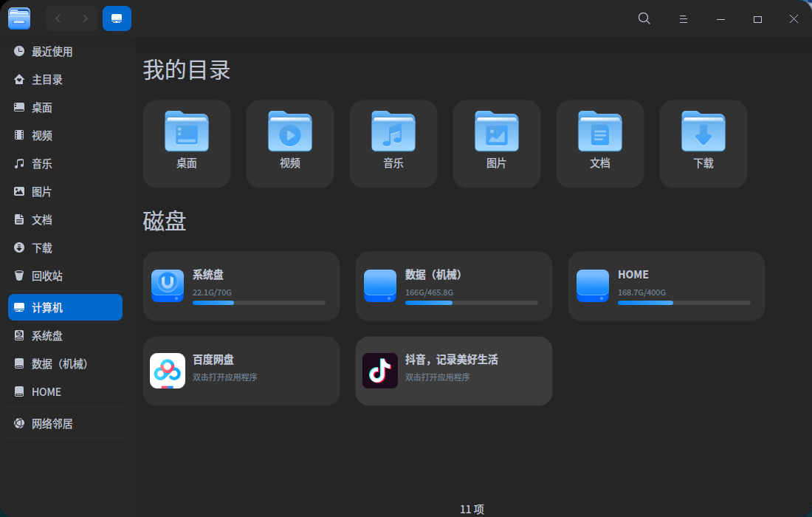This screenshot has width=812, height=517.
Task: Select 下载 in the sidebar
Action: click(65, 247)
